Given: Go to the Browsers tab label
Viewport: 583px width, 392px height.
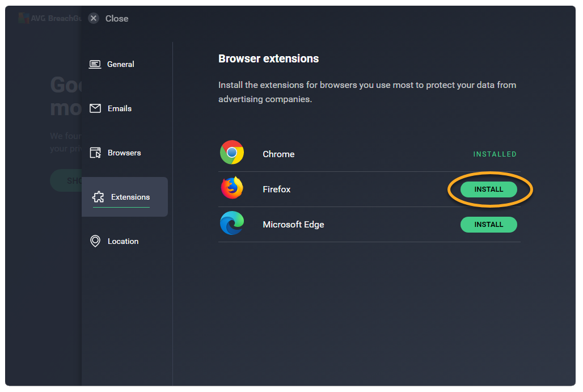Looking at the screenshot, I should (124, 153).
